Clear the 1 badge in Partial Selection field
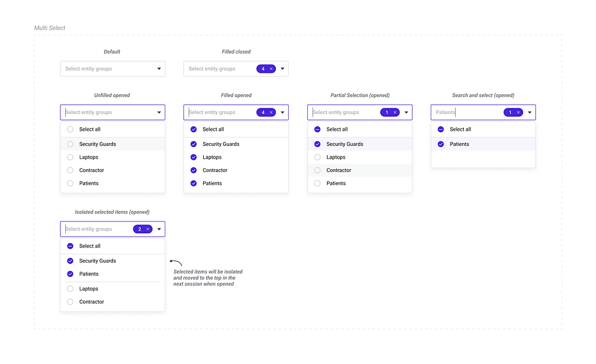This screenshot has width=596, height=364. tap(395, 112)
